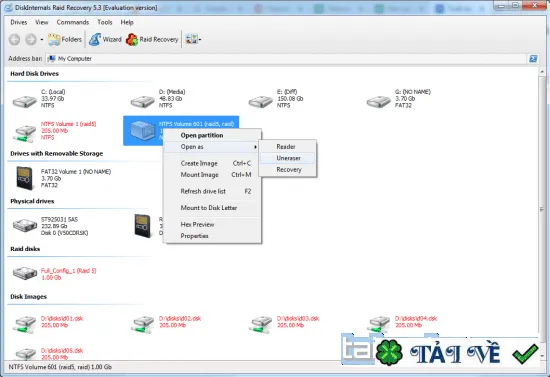Open the Commands menu
This screenshot has height=377, width=550.
click(73, 22)
